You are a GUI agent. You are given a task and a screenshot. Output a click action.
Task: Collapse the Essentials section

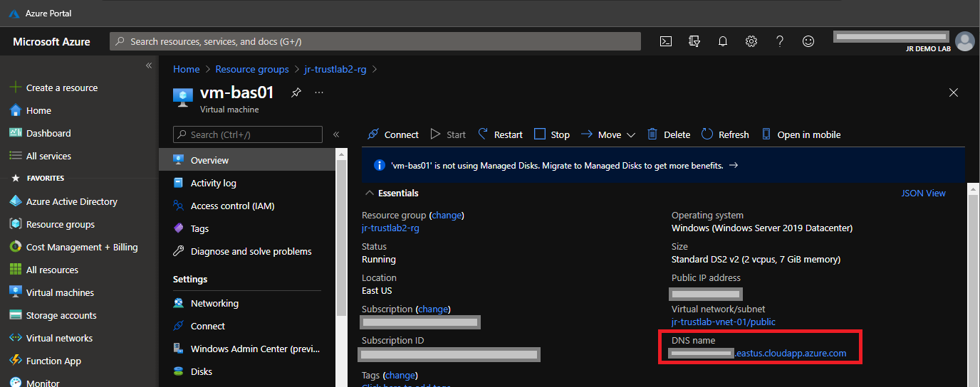tap(391, 193)
